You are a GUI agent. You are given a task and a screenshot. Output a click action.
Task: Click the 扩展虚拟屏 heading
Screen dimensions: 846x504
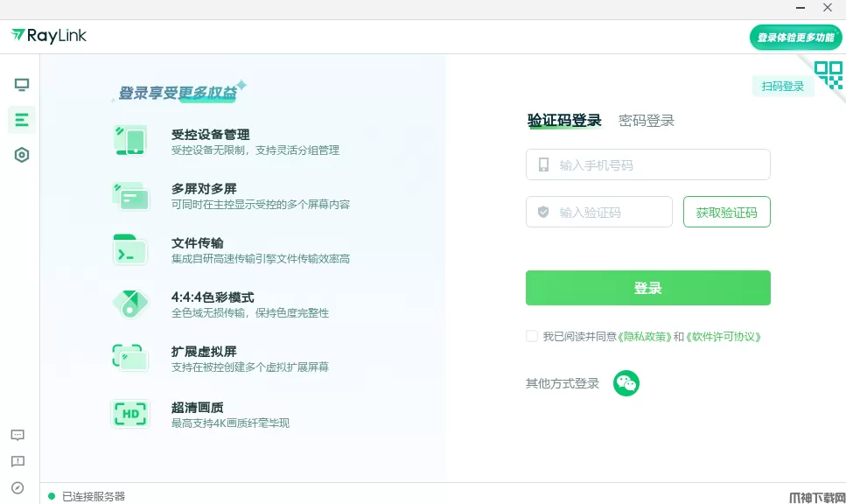coord(204,352)
